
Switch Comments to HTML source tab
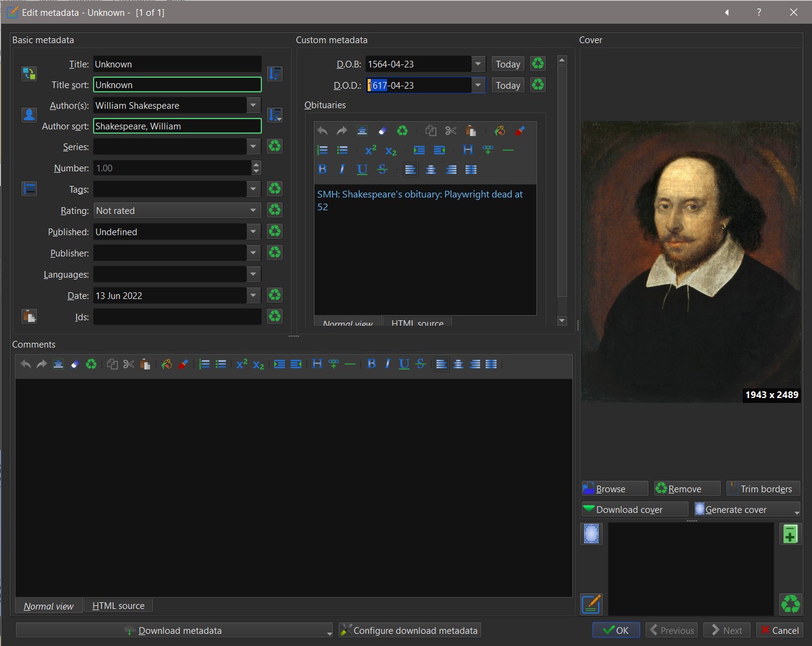pos(119,606)
